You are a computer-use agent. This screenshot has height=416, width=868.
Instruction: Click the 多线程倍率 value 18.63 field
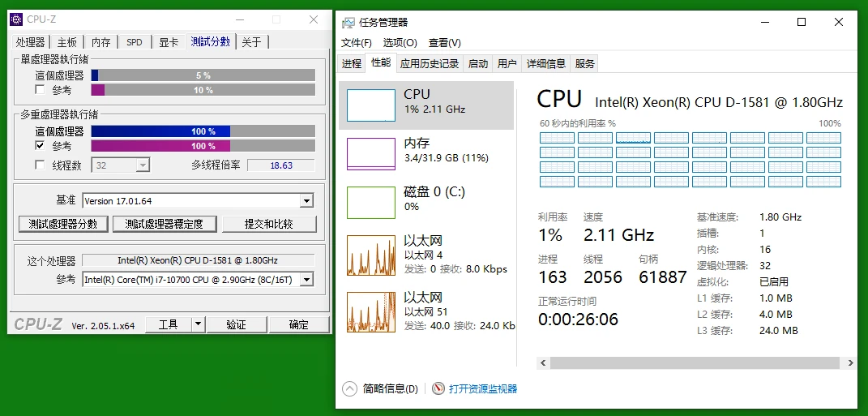click(280, 165)
